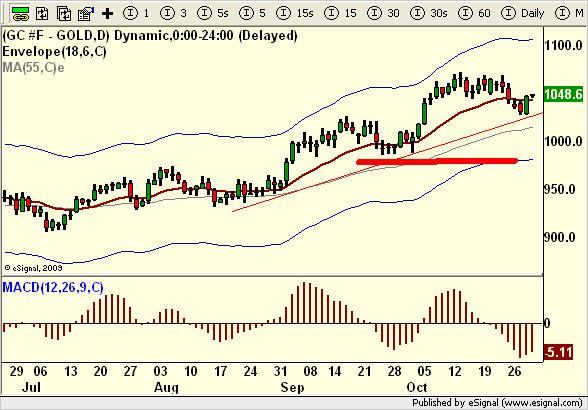Click the 31 date label above Sep
The width and height of the screenshot is (588, 410).
tap(280, 371)
